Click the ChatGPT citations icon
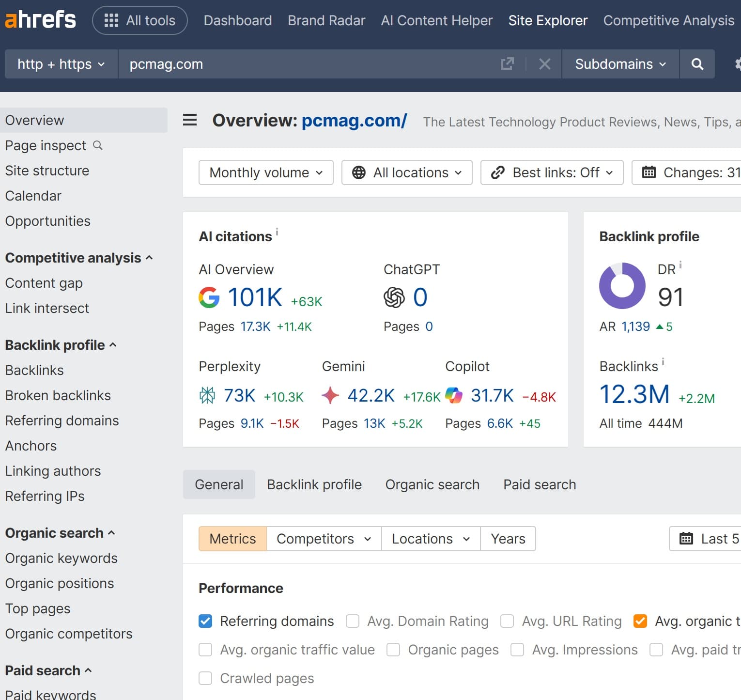 pos(395,297)
